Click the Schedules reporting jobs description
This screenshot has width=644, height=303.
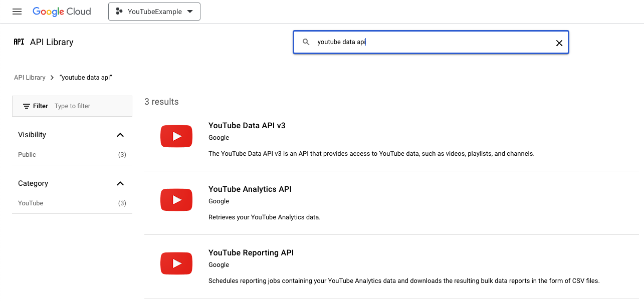[404, 281]
